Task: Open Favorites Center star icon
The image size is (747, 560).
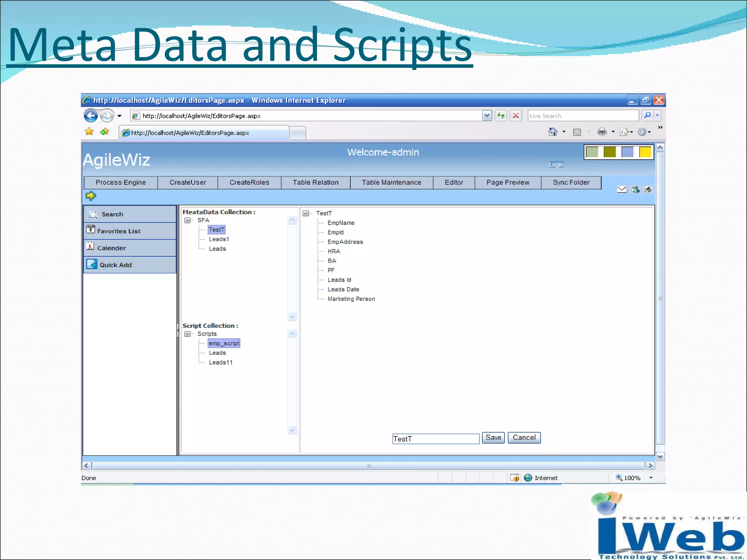Action: click(89, 132)
